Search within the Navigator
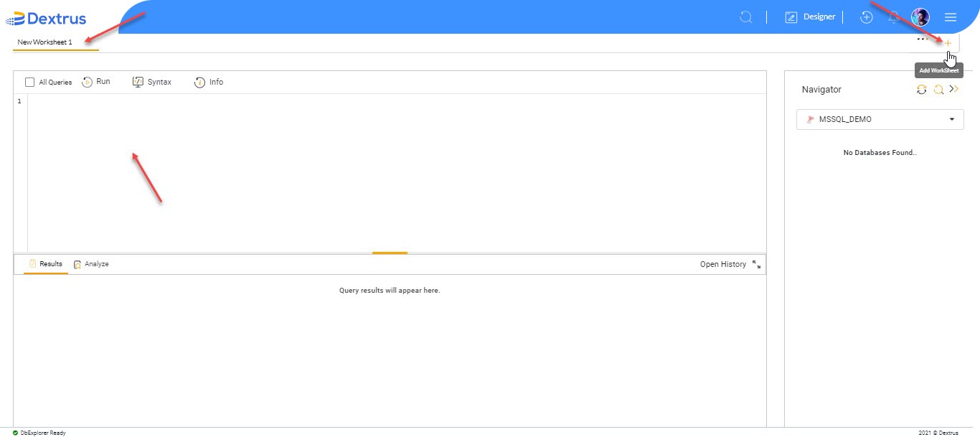The image size is (980, 437). (x=938, y=90)
